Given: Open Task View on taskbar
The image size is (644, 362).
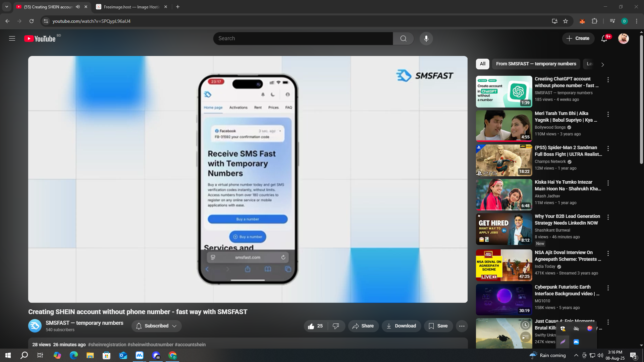Looking at the screenshot, I should point(40,355).
